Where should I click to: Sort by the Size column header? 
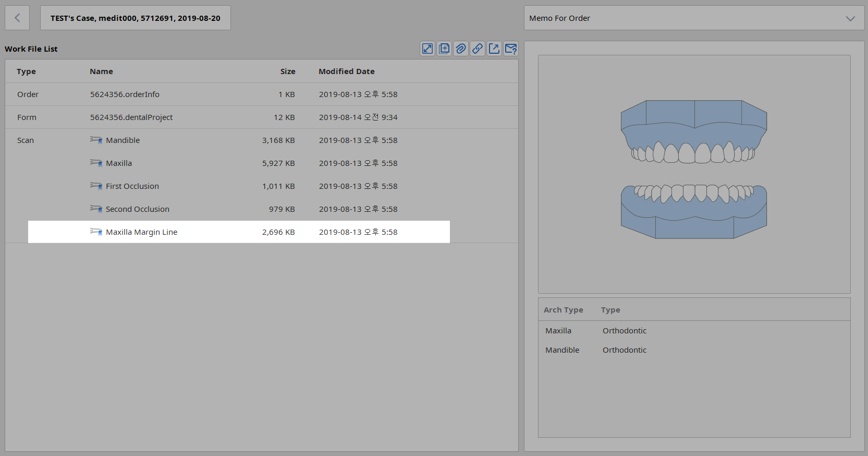pos(288,71)
